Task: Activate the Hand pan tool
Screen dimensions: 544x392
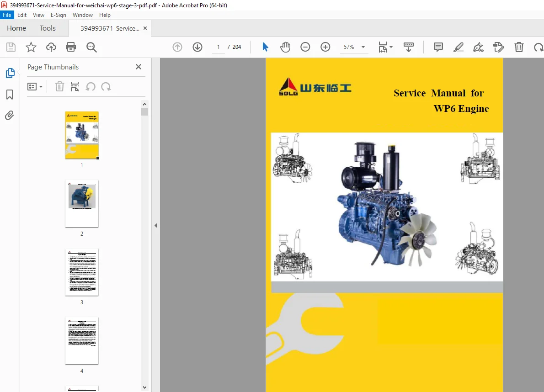Action: pyautogui.click(x=285, y=47)
